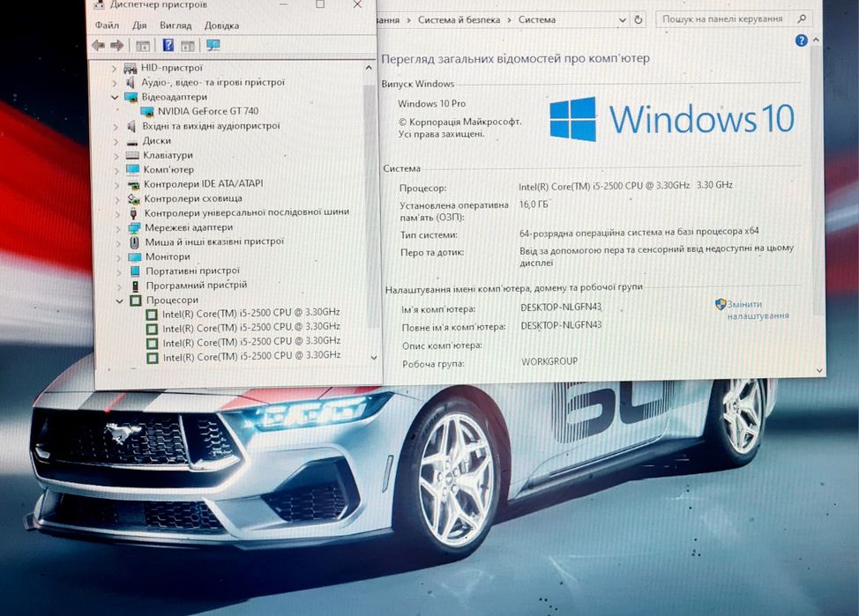Viewport: 859px width, 616px height.
Task: Click the search magnifier in Control Panel search box
Action: [x=802, y=19]
